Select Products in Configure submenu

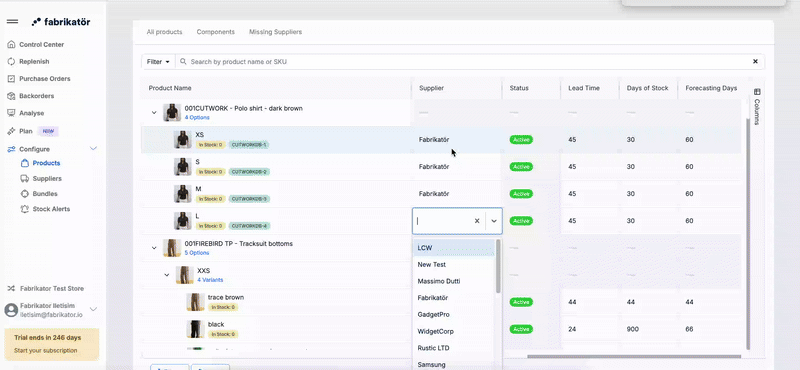tap(46, 163)
